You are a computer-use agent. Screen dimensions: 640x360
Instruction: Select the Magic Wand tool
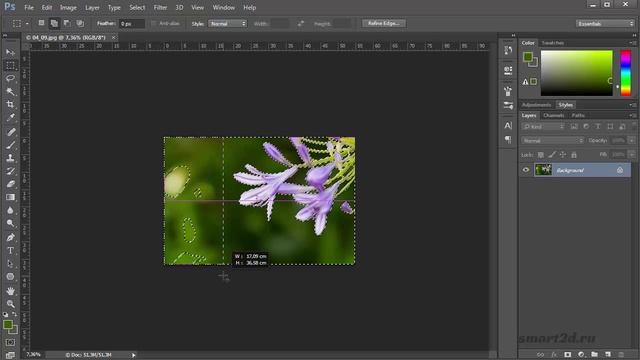(x=11, y=91)
